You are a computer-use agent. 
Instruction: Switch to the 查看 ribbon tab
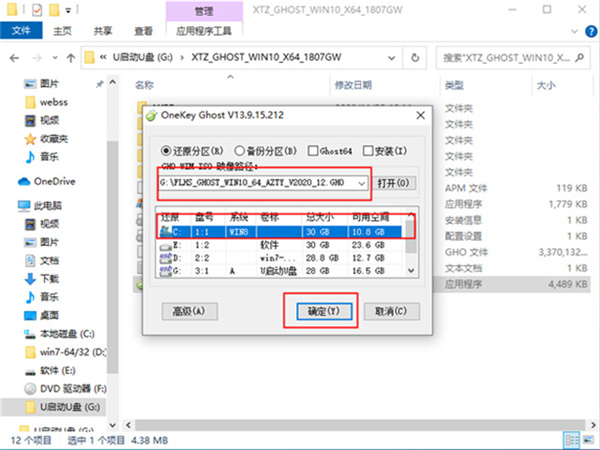point(143,31)
